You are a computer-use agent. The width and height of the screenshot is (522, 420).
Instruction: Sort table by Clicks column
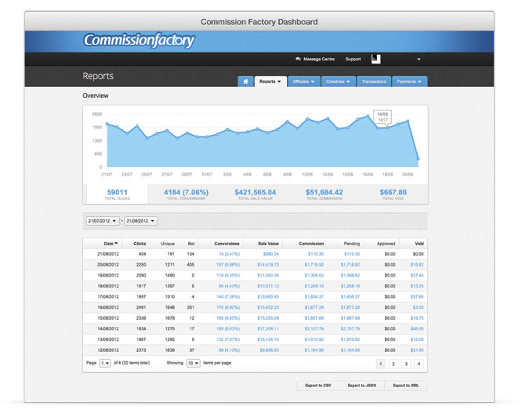(140, 244)
